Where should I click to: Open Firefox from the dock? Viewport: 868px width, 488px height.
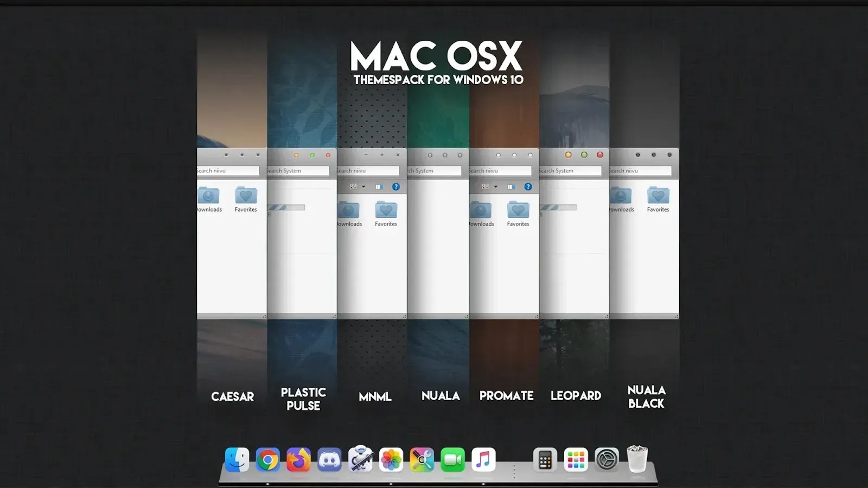point(298,460)
